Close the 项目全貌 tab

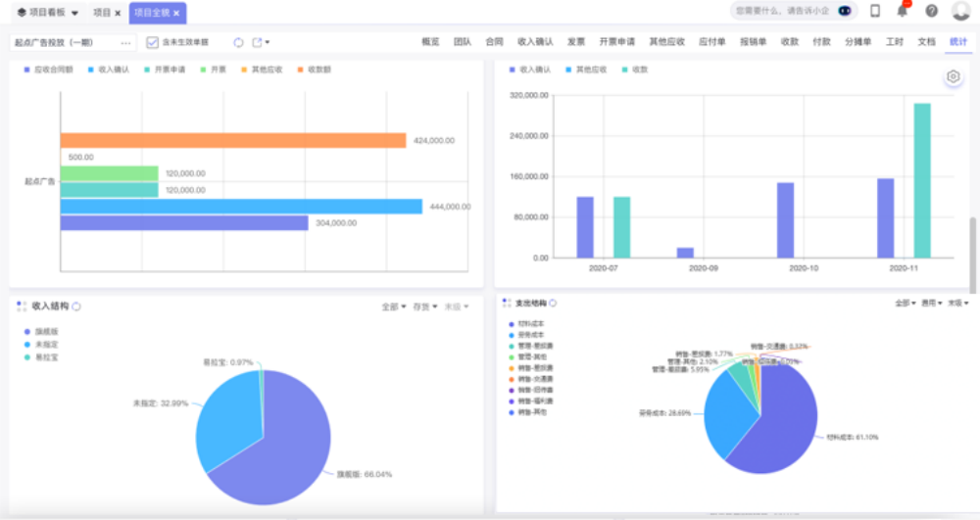coord(176,13)
